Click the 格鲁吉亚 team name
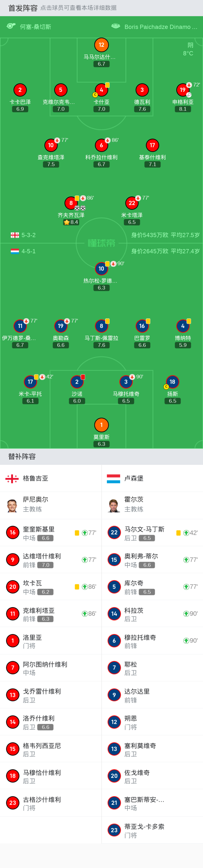The image size is (203, 868). tap(36, 478)
